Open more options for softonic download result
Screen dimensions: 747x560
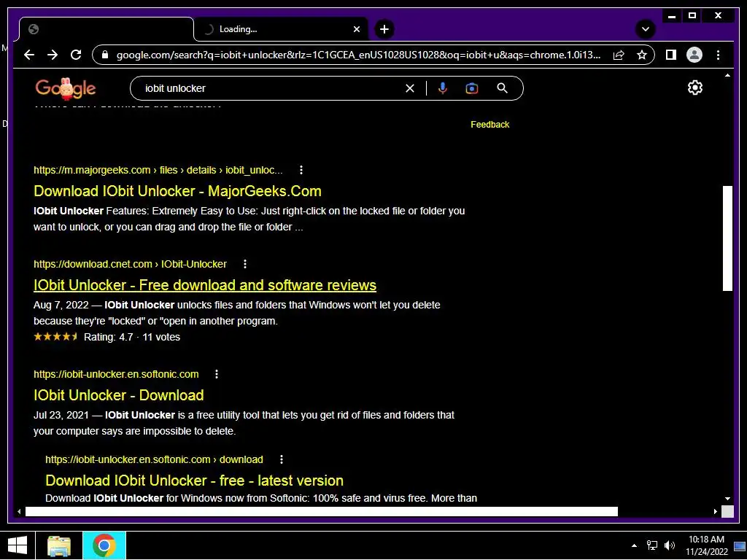(282, 459)
